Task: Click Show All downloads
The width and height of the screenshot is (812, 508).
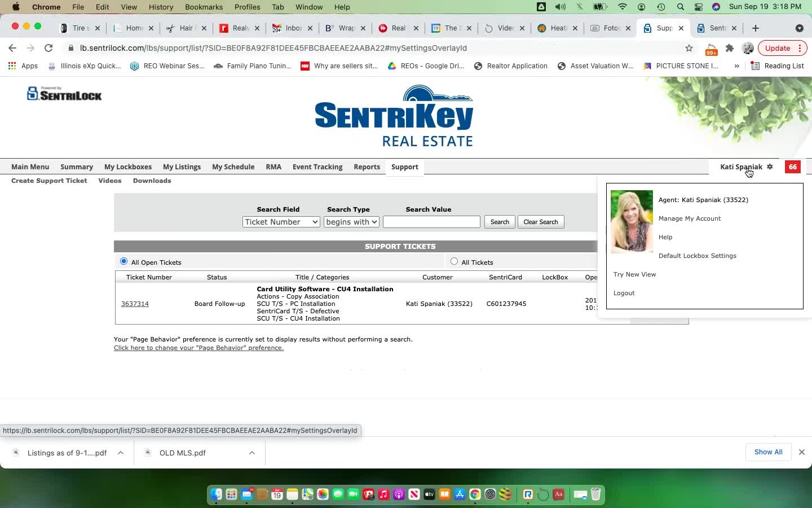Action: pyautogui.click(x=768, y=452)
